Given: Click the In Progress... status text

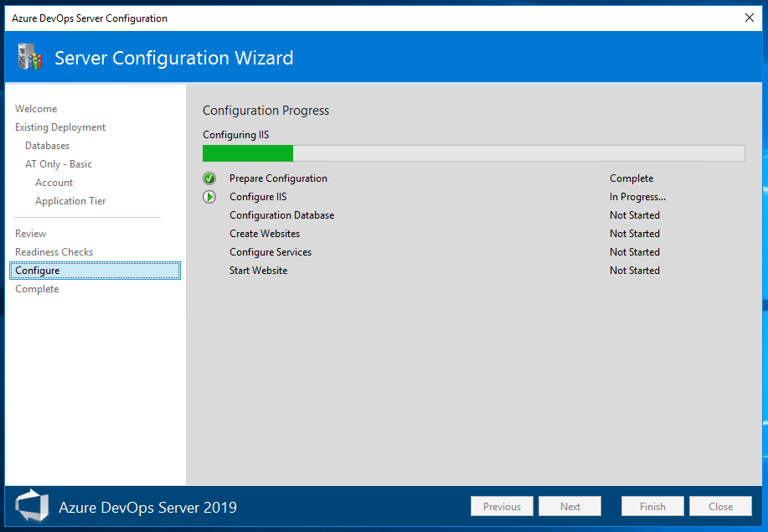Looking at the screenshot, I should pos(637,197).
